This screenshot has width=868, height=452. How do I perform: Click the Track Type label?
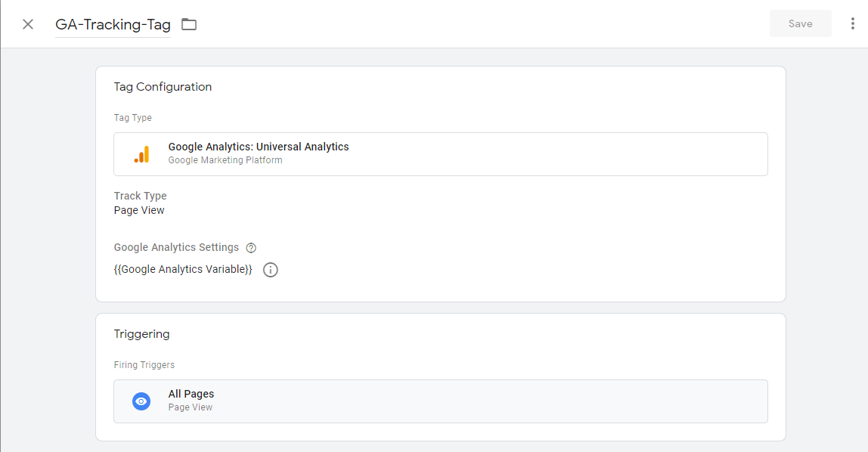(x=140, y=196)
